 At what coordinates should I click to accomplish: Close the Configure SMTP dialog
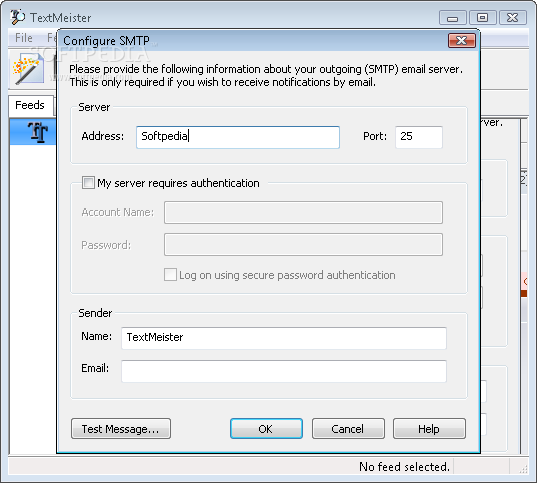(462, 41)
